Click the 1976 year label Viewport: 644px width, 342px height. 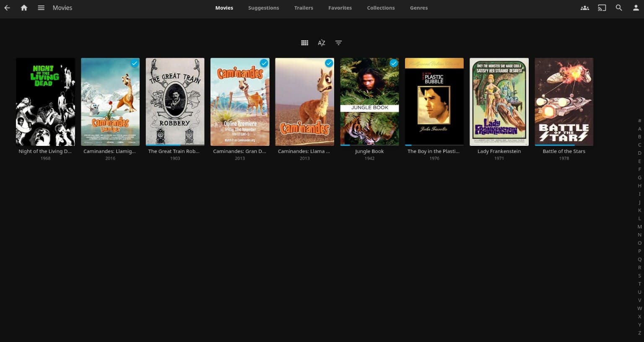434,158
